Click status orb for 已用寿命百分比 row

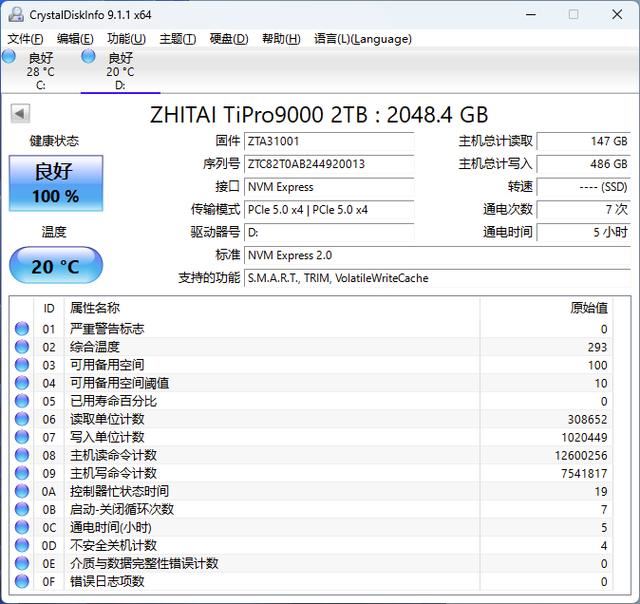click(22, 400)
